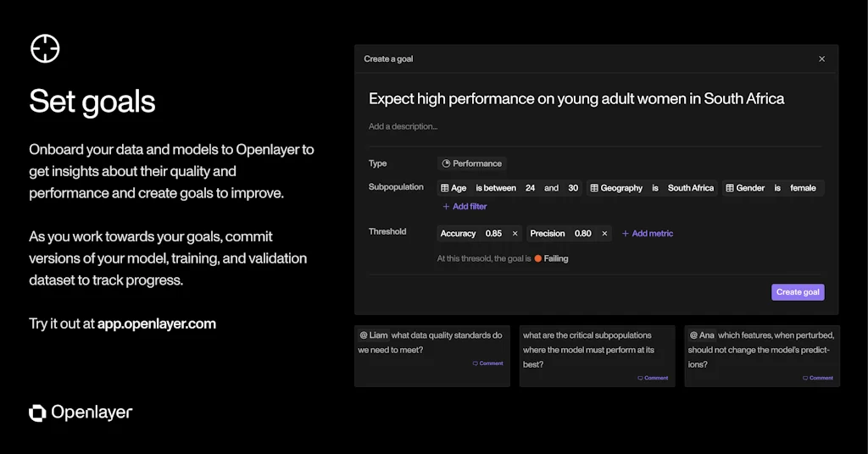Viewport: 868px width, 454px height.
Task: Click the Gender column table icon
Action: [x=730, y=188]
